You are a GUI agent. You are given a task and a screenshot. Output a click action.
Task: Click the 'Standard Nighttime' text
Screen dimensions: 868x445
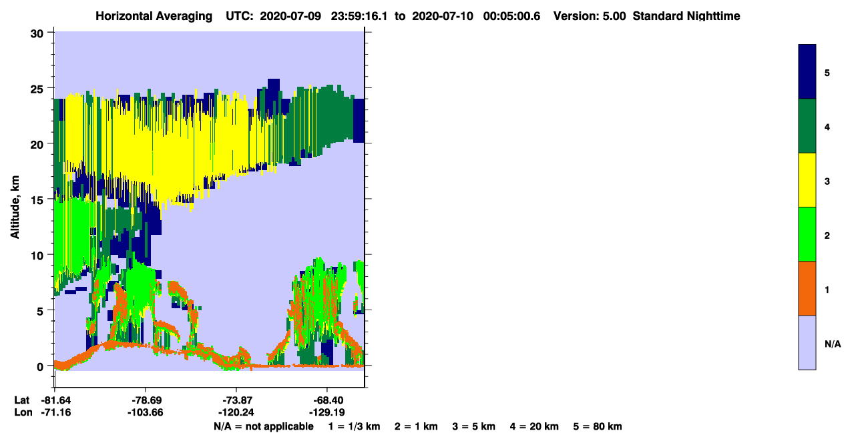coord(686,16)
